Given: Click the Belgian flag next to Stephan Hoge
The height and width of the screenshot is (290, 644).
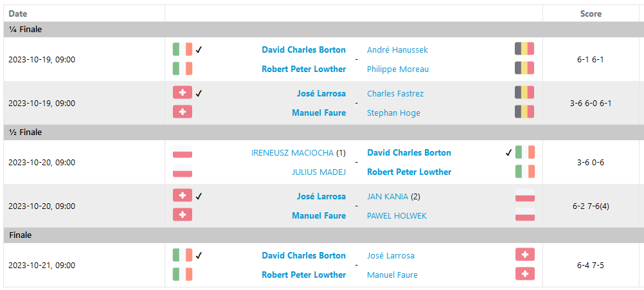Looking at the screenshot, I should click(x=524, y=112).
